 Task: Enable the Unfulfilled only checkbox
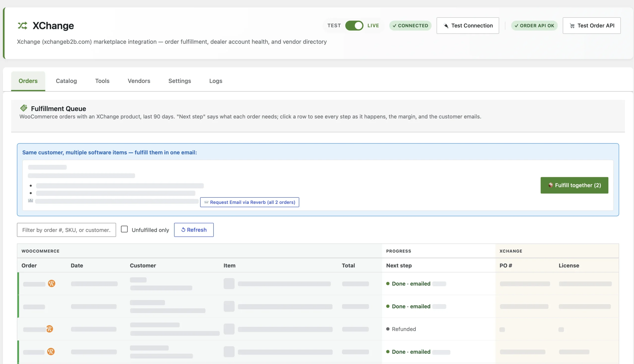(x=124, y=229)
